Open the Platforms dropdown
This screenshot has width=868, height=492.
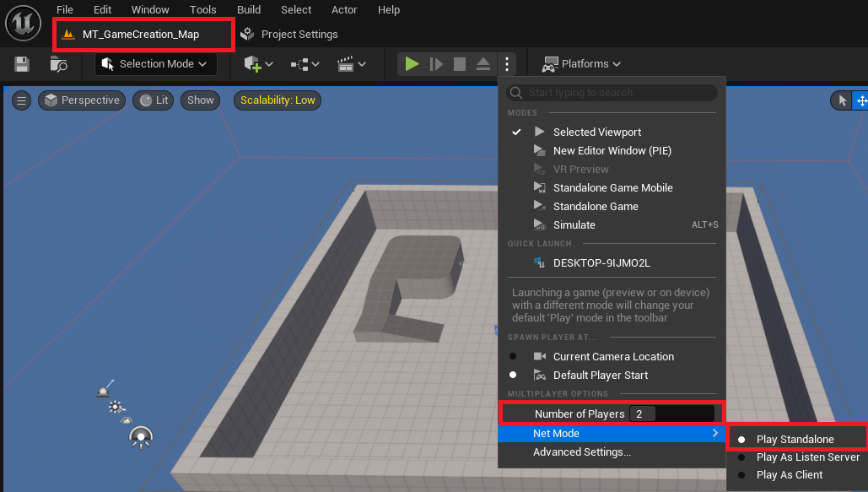point(581,64)
